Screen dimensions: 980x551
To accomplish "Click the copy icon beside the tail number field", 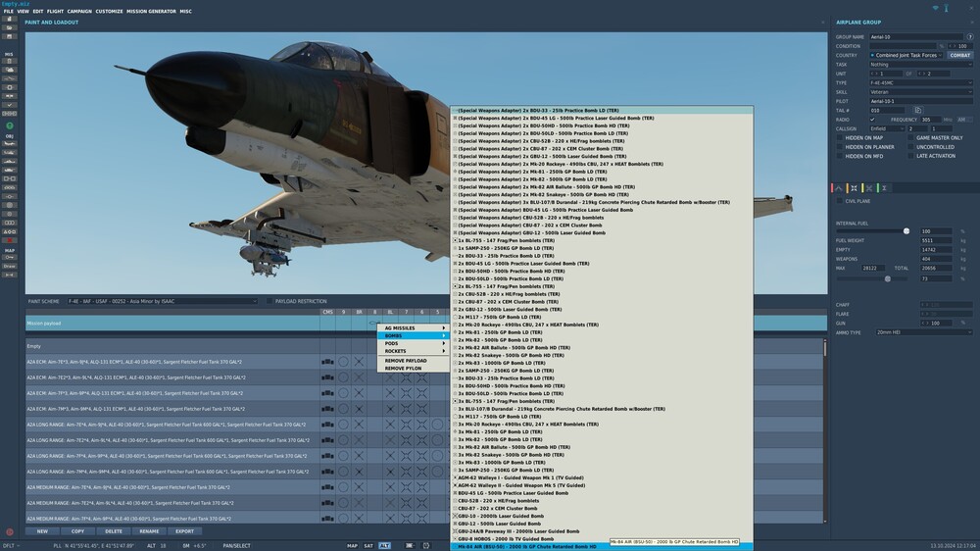I will 918,110.
